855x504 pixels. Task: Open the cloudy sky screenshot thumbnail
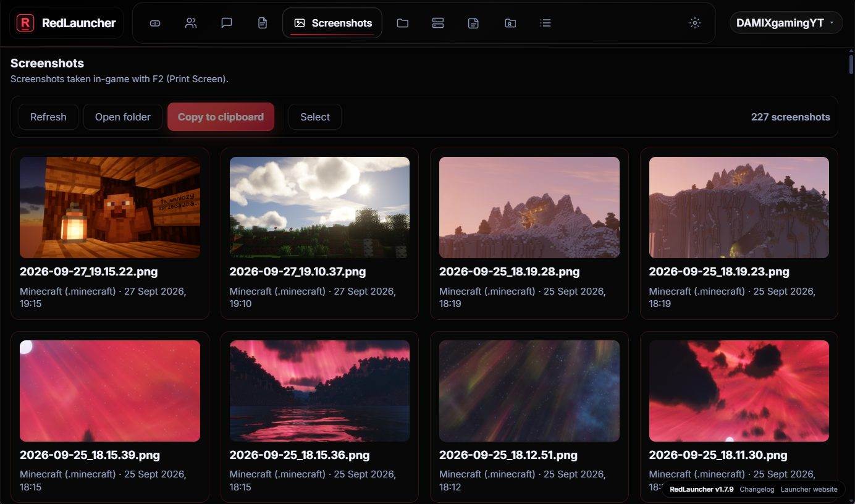pyautogui.click(x=319, y=208)
